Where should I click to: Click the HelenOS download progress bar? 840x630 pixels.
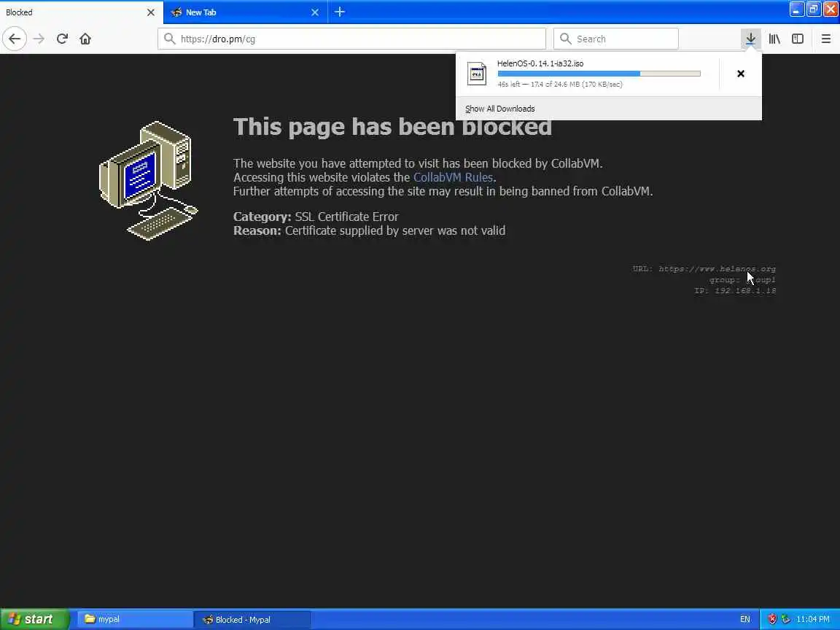pyautogui.click(x=599, y=74)
